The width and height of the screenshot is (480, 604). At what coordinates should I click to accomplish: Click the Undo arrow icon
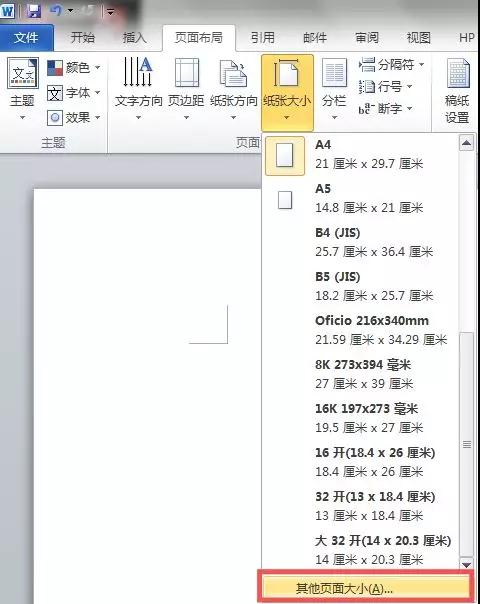pos(56,10)
